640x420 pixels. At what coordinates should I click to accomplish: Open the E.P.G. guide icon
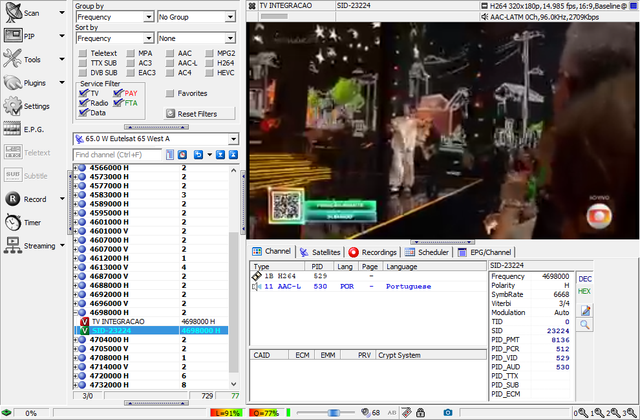click(x=12, y=129)
